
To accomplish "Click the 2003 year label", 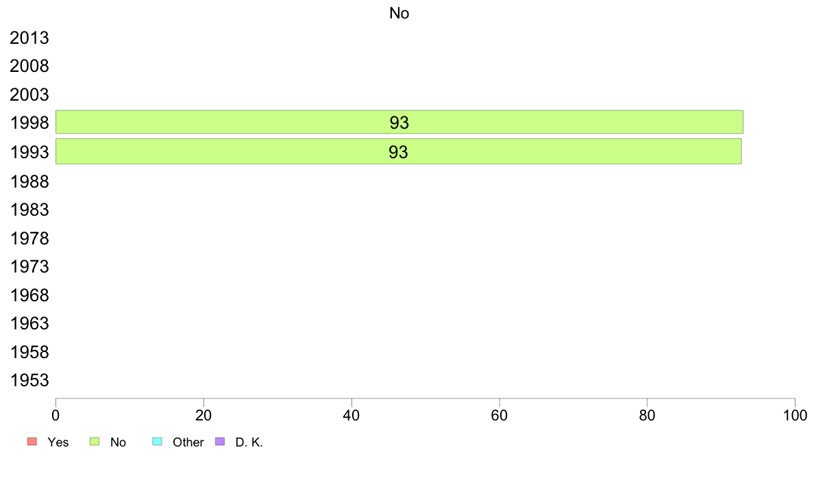I will click(29, 94).
